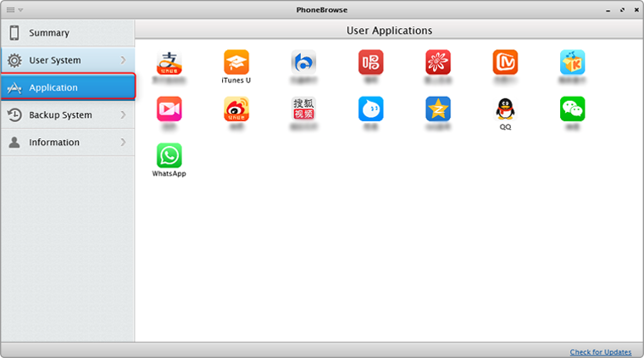Open the Mango TV app icon
Viewport: 644px width, 358px height.
(505, 62)
